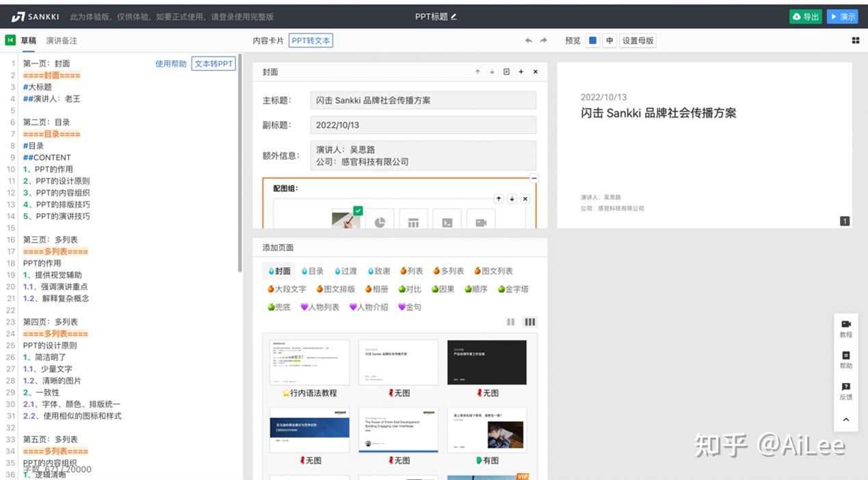868x480 pixels.
Task: Move the 配图组 item up with its arrow
Action: pos(499,198)
